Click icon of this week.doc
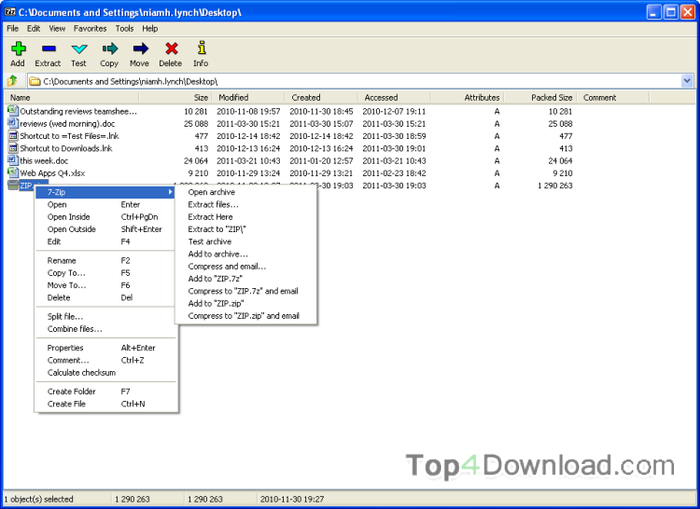The height and width of the screenshot is (509, 700). pos(12,160)
